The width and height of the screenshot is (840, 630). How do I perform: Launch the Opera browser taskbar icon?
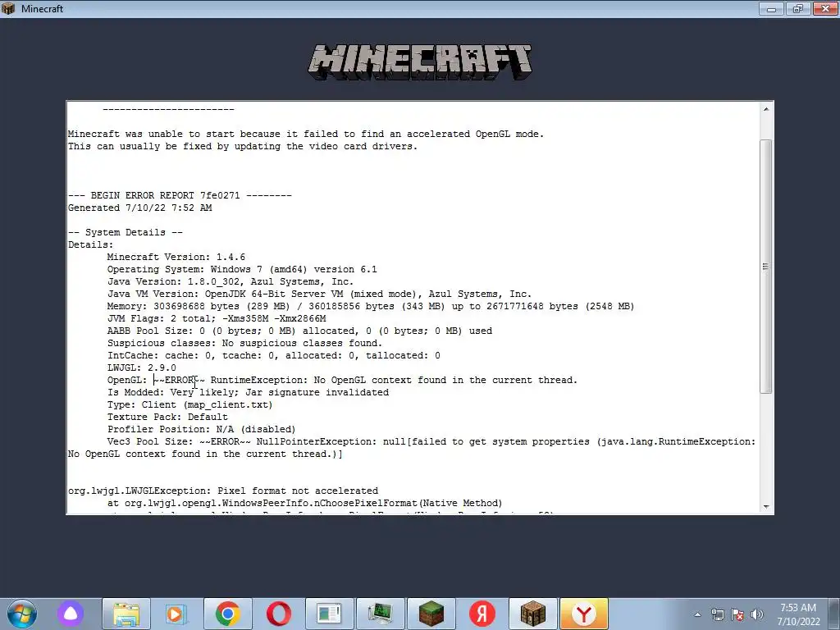coord(279,614)
